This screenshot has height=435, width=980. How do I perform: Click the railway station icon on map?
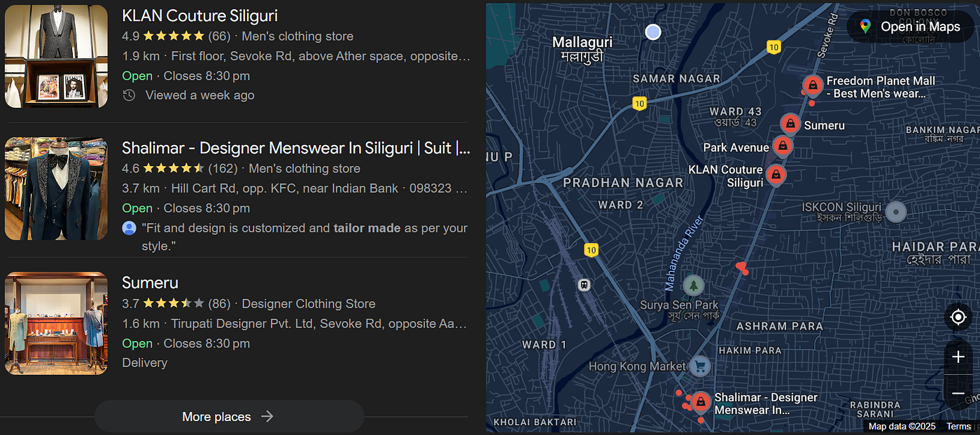pyautogui.click(x=584, y=284)
